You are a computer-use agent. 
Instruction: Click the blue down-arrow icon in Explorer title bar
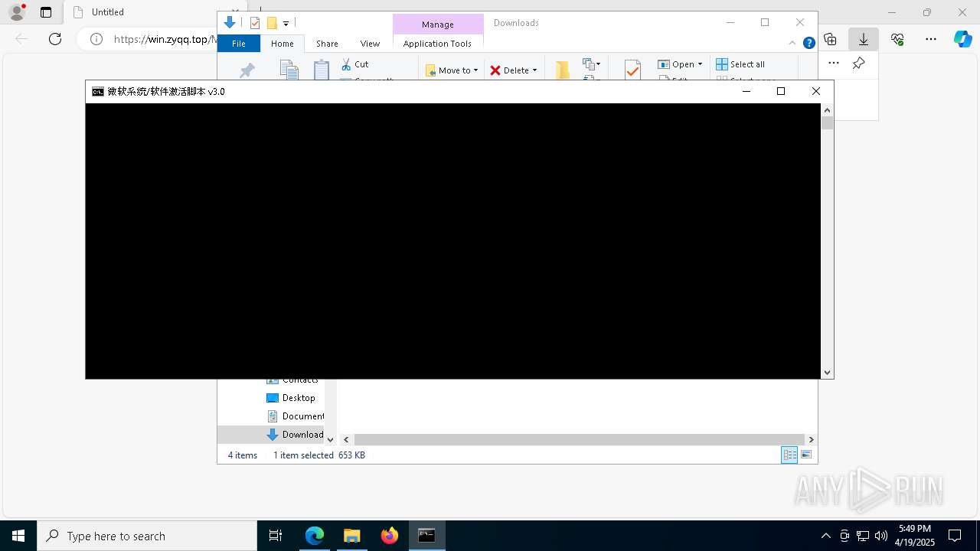(x=229, y=23)
